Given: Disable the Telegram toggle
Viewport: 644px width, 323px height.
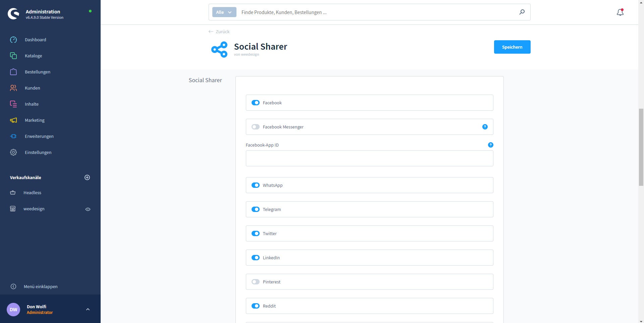Looking at the screenshot, I should click(256, 209).
